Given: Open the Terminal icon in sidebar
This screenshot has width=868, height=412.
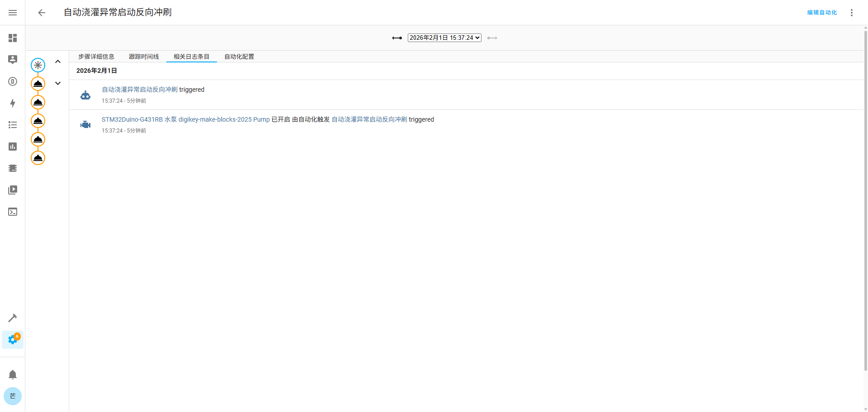Looking at the screenshot, I should click(x=13, y=212).
